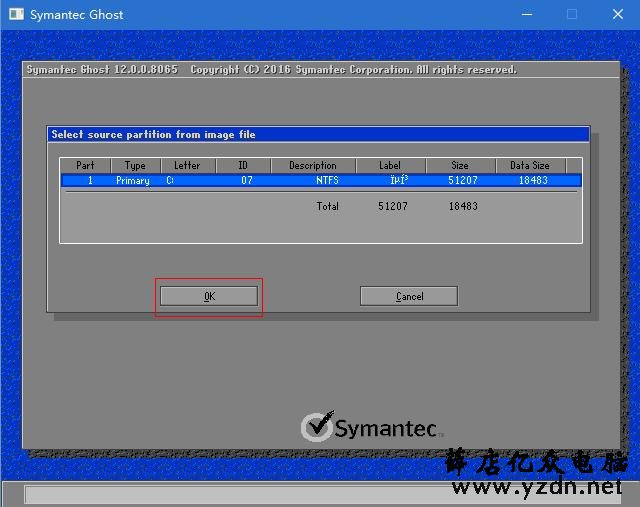The image size is (640, 507).
Task: Click the Type column header
Action: point(135,165)
